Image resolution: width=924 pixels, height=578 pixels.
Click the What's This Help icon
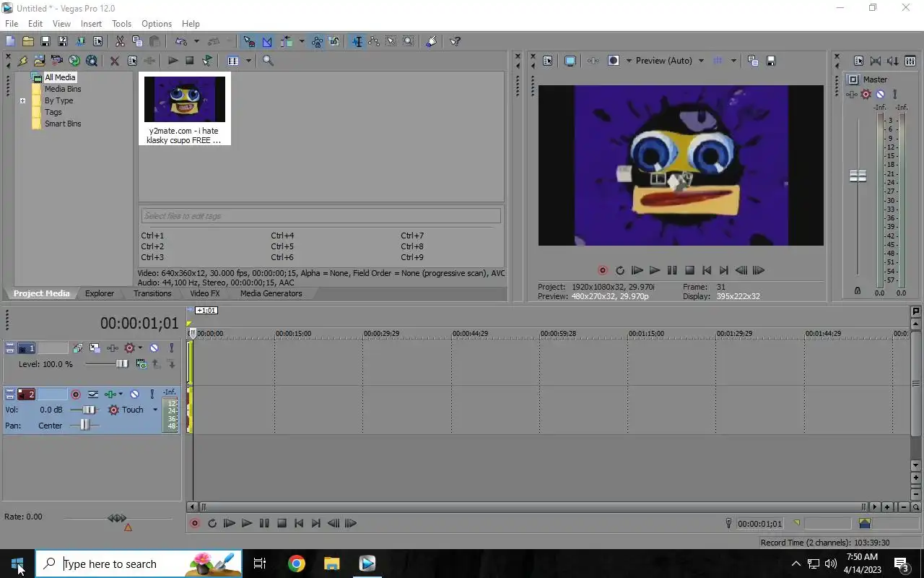pos(455,41)
